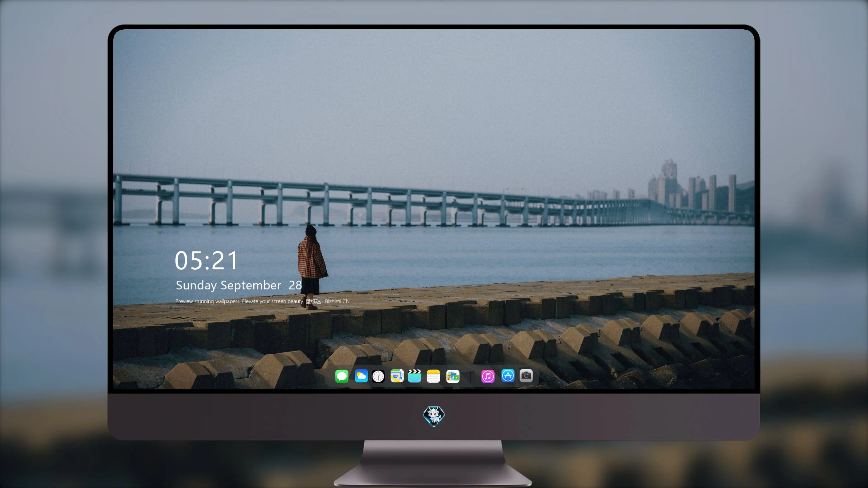This screenshot has height=488, width=868.
Task: Open the Camera app in the dock
Action: tap(526, 375)
